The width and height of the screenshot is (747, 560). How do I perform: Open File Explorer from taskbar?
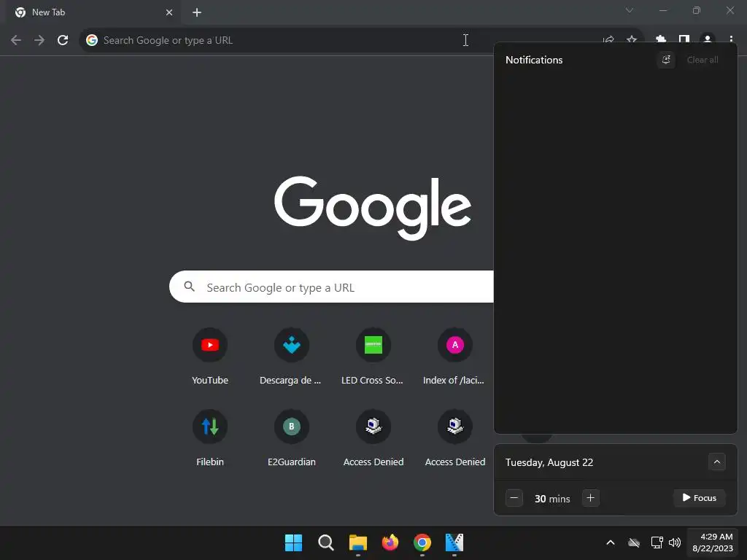coord(357,542)
